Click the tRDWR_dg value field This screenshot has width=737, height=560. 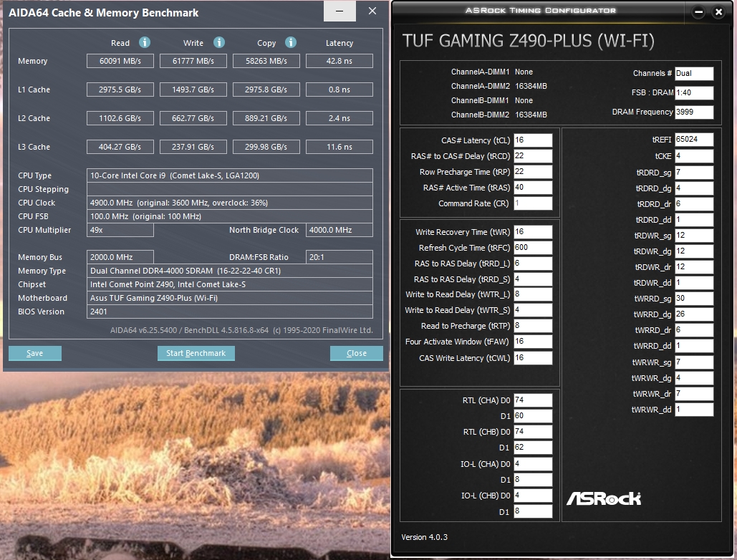[694, 251]
